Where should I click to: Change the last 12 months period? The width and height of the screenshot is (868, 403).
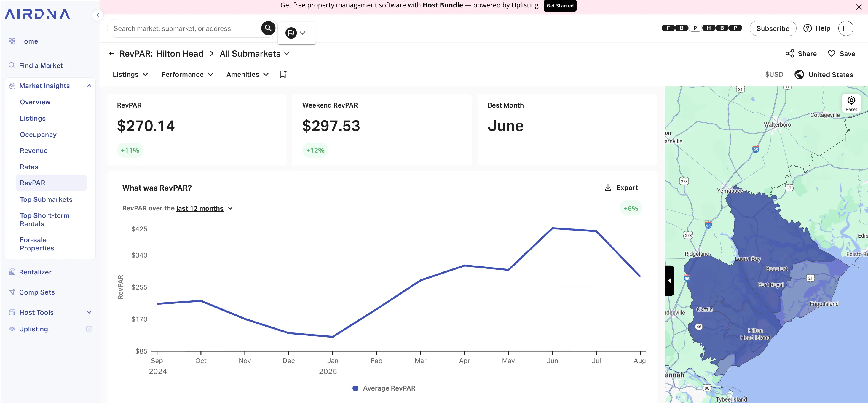click(x=204, y=208)
